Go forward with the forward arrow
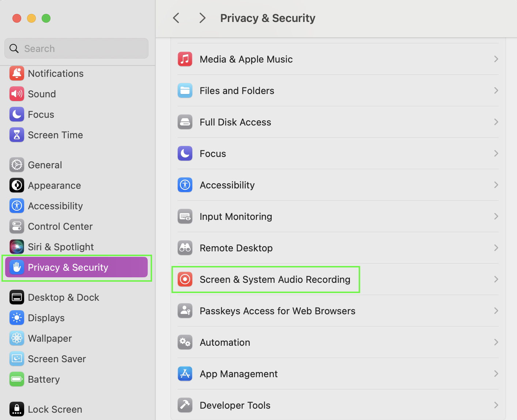Viewport: 517px width, 420px height. pos(202,18)
